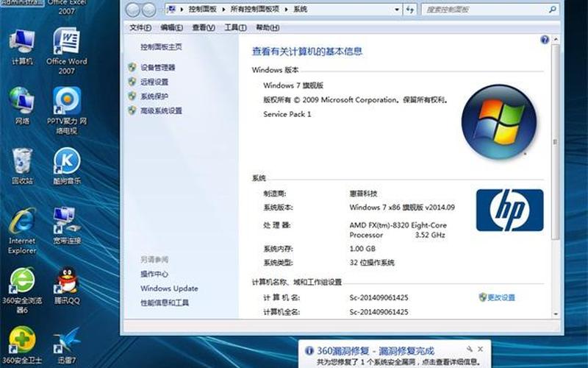Click the info icon in 360漏洞修复 popup
This screenshot has height=368, width=588.
pyautogui.click(x=309, y=350)
